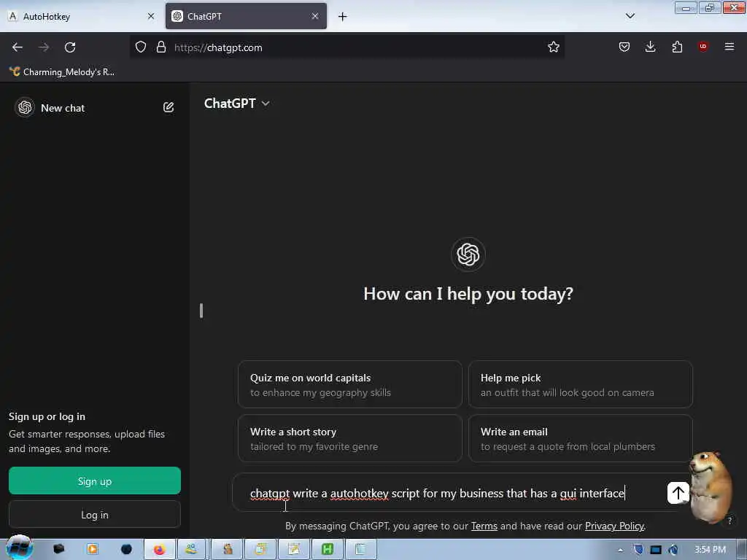The height and width of the screenshot is (560, 747).
Task: Open the Firefox downloads panel
Action: coord(650,47)
